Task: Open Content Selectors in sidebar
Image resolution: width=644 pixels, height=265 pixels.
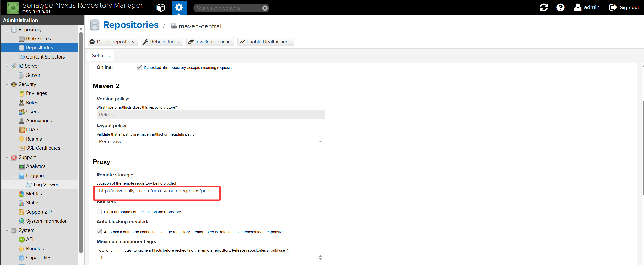Action: [x=45, y=57]
